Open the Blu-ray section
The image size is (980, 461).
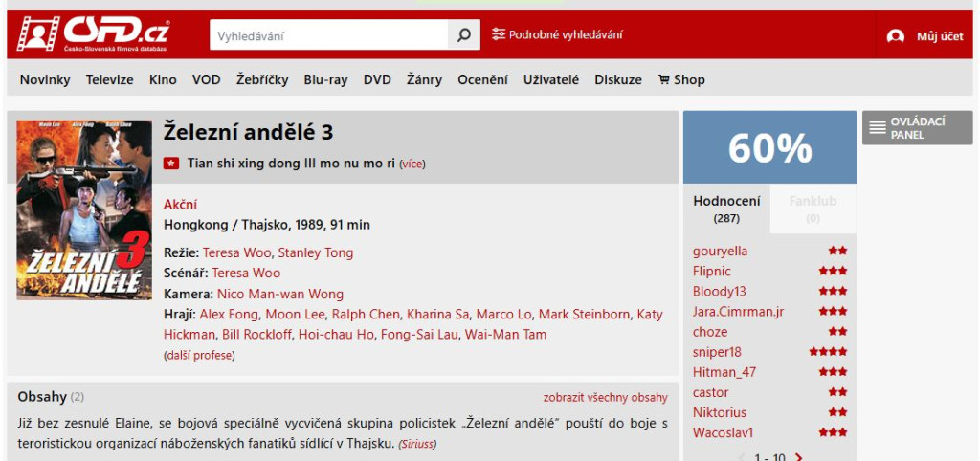pos(325,79)
